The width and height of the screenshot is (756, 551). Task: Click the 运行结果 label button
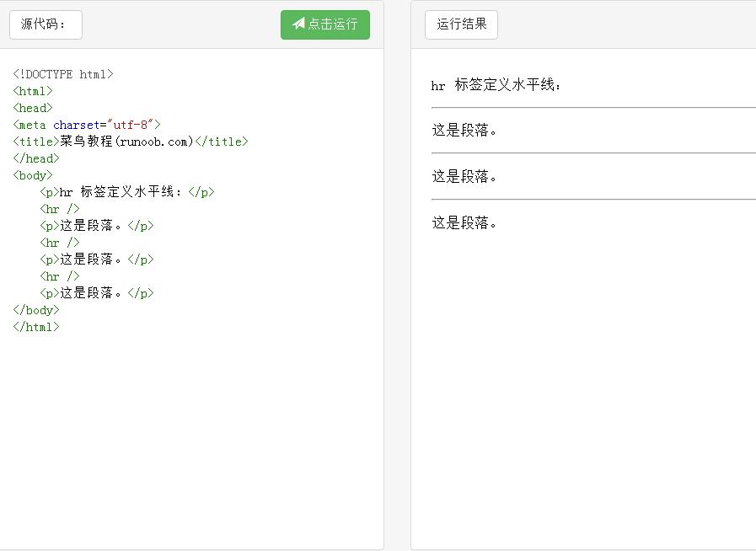(x=461, y=24)
